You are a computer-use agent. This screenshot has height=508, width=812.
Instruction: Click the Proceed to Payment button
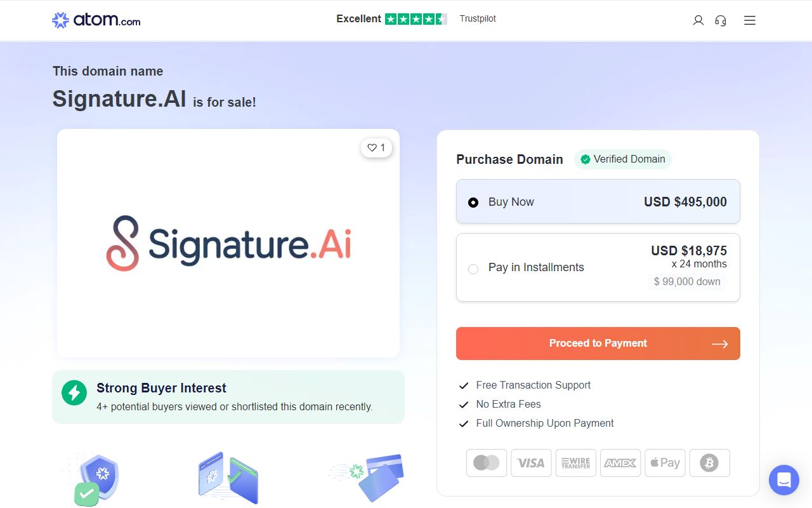tap(598, 344)
